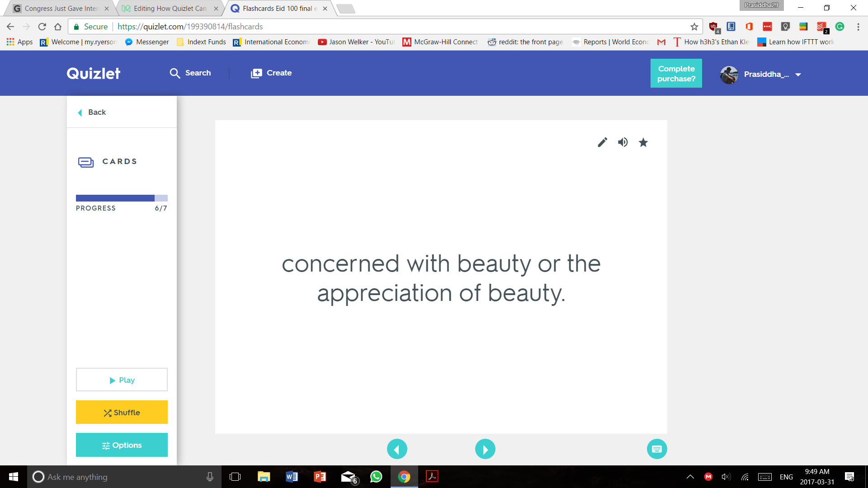This screenshot has height=488, width=868.
Task: Click the edit (pencil) icon on flashcard
Action: (x=602, y=142)
